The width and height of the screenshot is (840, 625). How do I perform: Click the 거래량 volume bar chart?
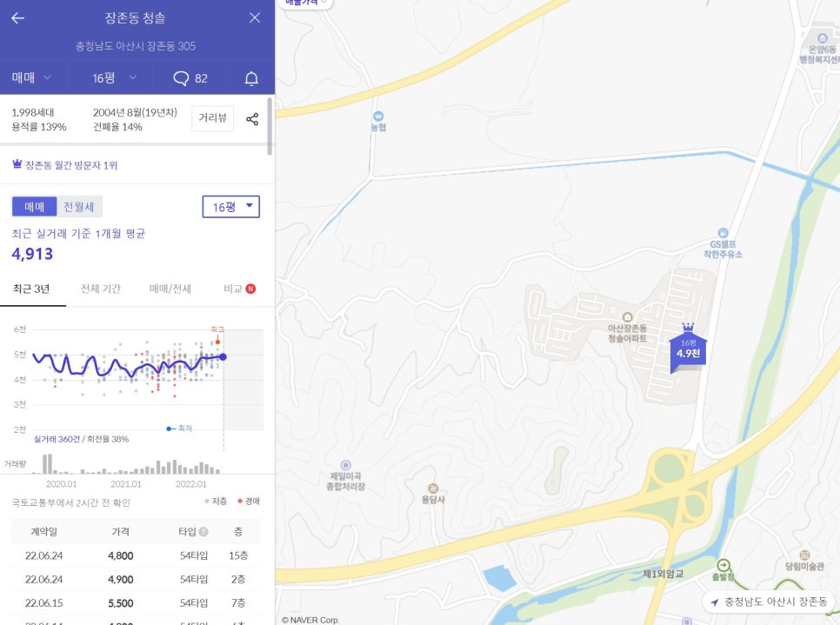[x=126, y=464]
